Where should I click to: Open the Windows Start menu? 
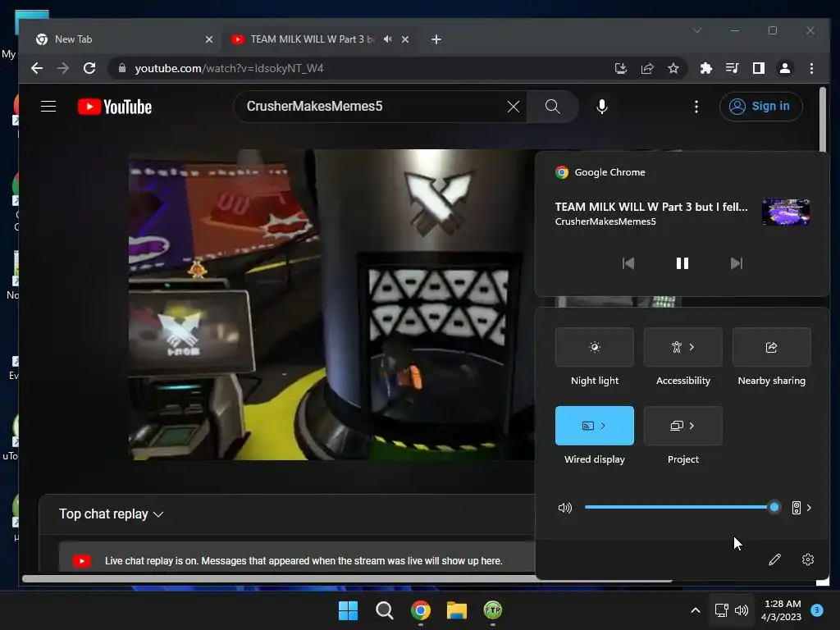coord(348,610)
